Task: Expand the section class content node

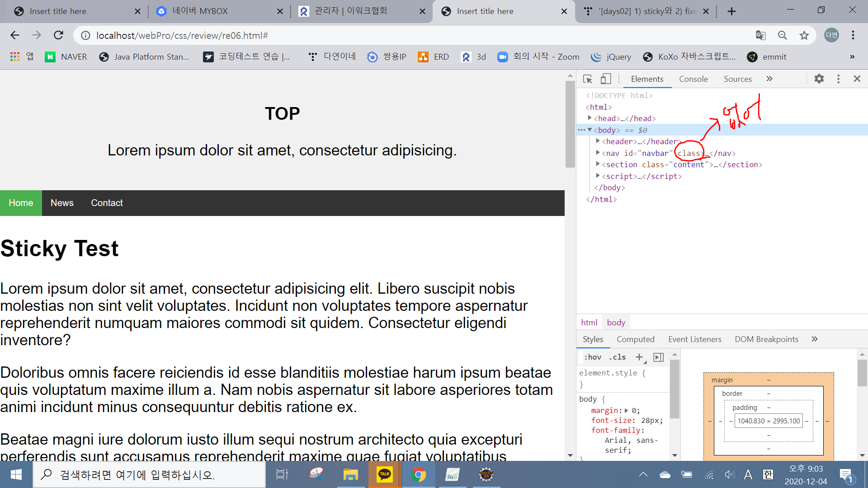Action: (598, 164)
